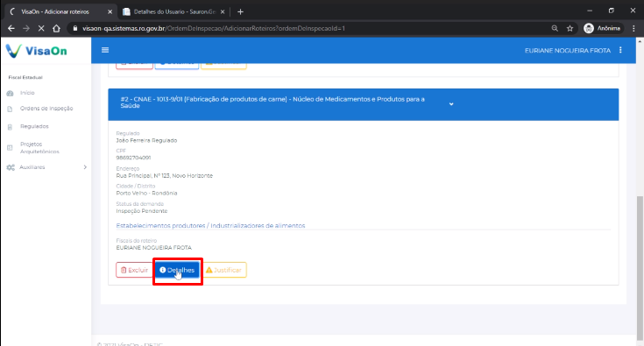Click Detalhes button in roteiro #2
The width and height of the screenshot is (644, 346).
pos(177,270)
